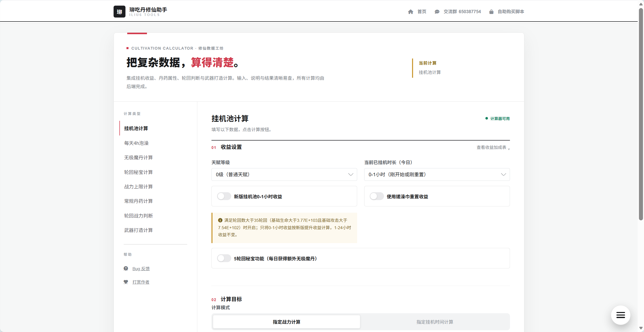The height and width of the screenshot is (332, 644).
Task: Click the scrollbar down arrow
Action: 641,328
